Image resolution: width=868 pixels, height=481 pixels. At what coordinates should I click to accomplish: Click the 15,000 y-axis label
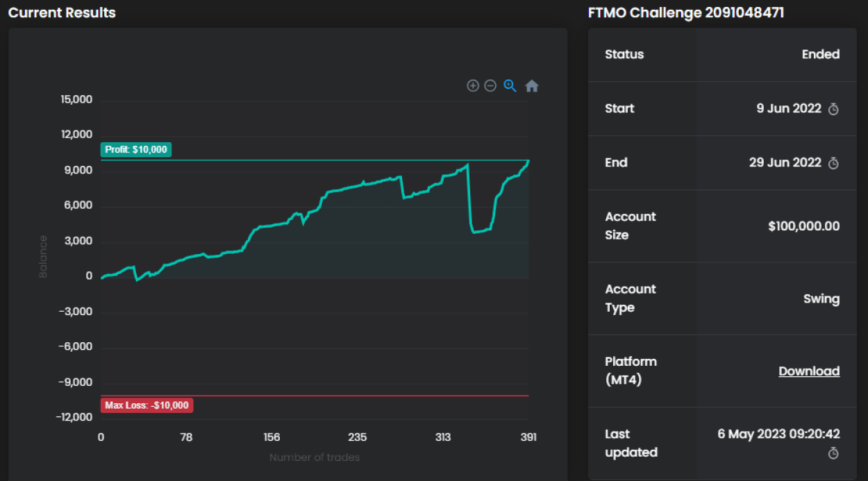coord(77,99)
